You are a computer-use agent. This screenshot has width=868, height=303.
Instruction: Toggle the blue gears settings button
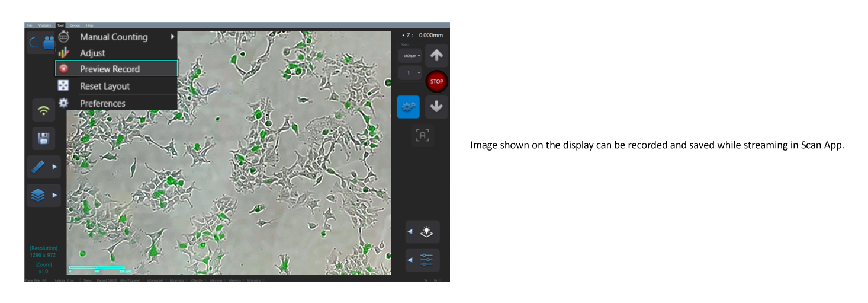click(x=408, y=107)
